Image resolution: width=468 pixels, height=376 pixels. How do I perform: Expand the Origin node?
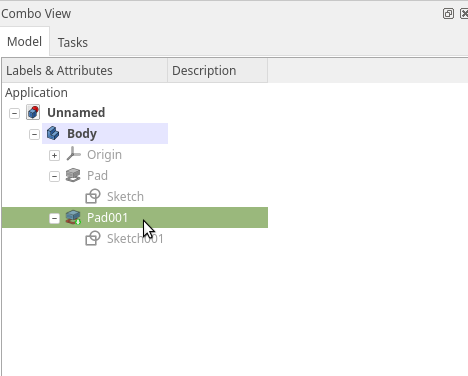tap(54, 155)
